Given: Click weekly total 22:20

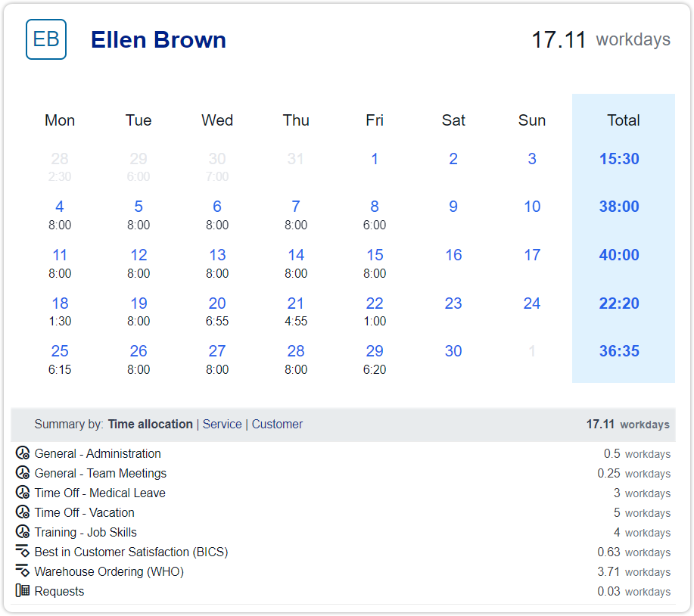Looking at the screenshot, I should [x=619, y=303].
